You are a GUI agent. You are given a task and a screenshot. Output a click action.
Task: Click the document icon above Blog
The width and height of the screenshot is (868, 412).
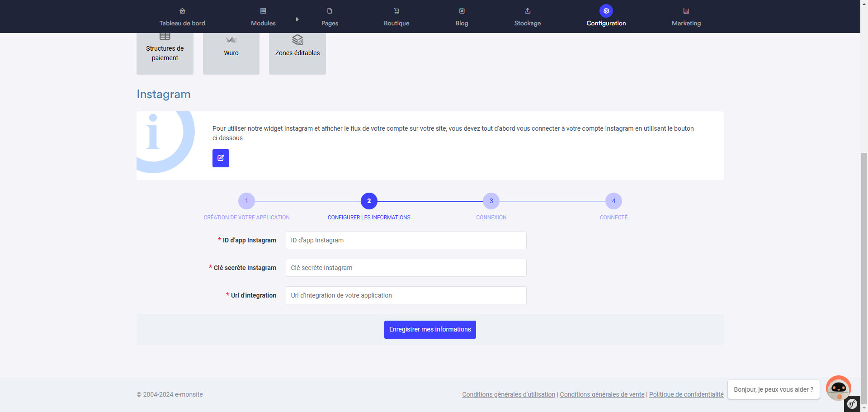462,11
